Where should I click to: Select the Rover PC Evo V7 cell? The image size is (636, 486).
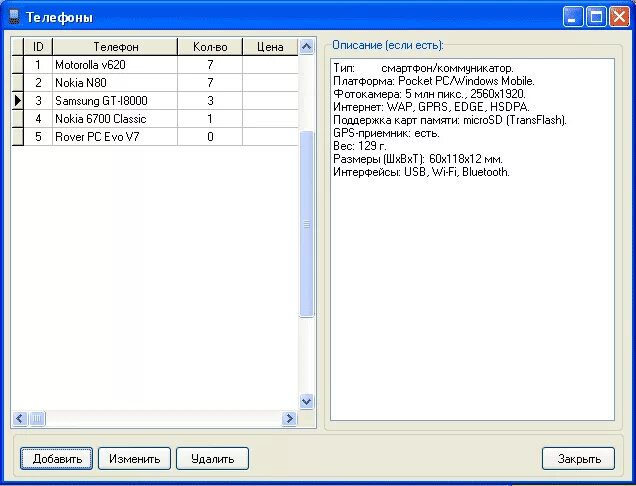click(115, 137)
